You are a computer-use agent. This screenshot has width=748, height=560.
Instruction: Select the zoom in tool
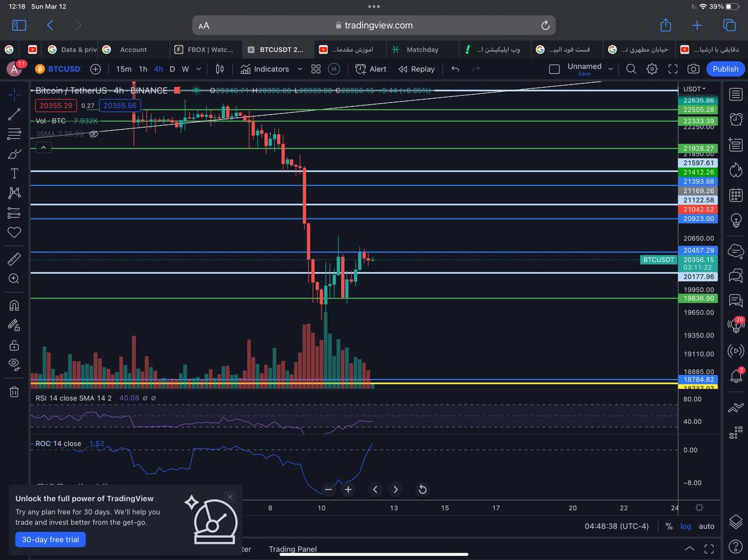(14, 278)
